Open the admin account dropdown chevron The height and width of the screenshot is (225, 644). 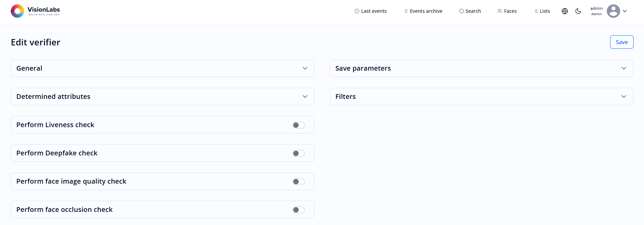coord(625,11)
